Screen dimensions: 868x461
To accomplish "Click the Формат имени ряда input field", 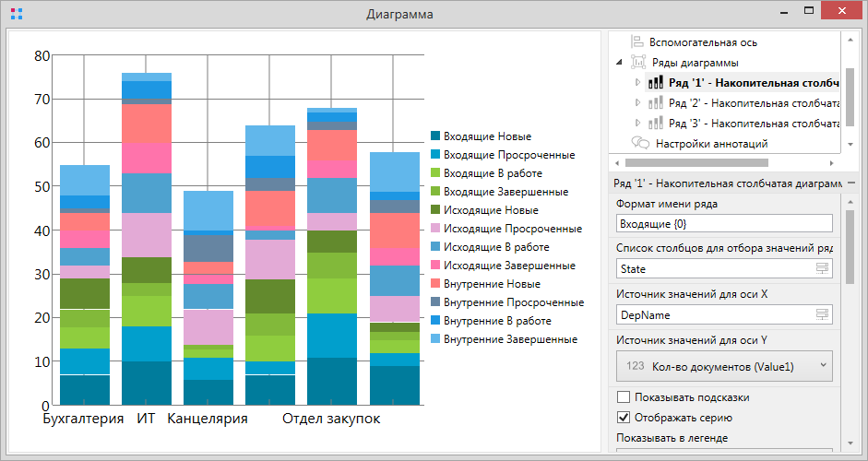I will coord(723,223).
